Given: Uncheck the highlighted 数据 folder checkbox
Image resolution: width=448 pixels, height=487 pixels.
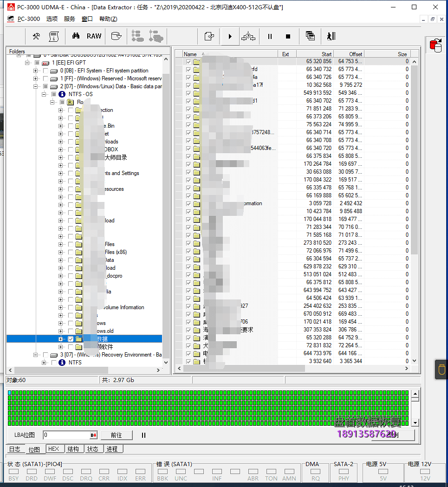Looking at the screenshot, I should 71,339.
